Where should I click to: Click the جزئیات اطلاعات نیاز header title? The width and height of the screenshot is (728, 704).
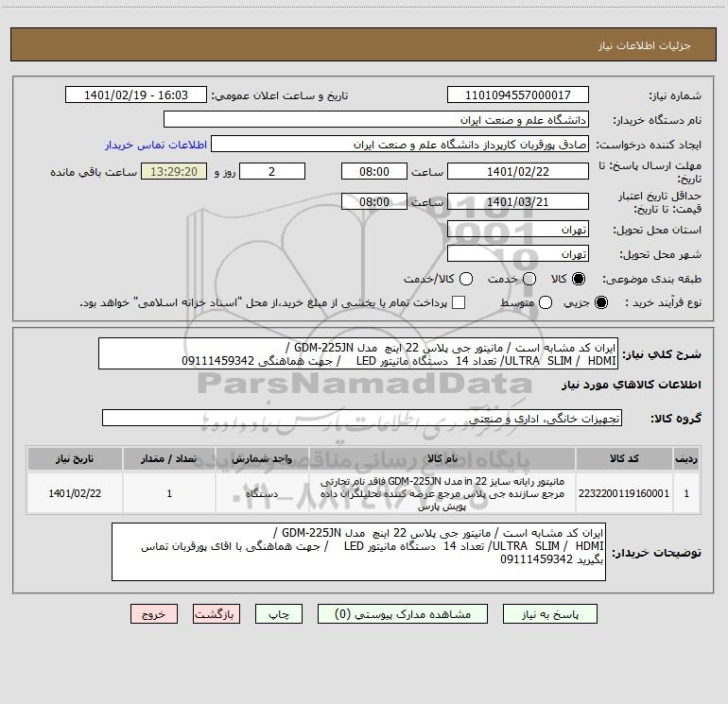tap(645, 45)
